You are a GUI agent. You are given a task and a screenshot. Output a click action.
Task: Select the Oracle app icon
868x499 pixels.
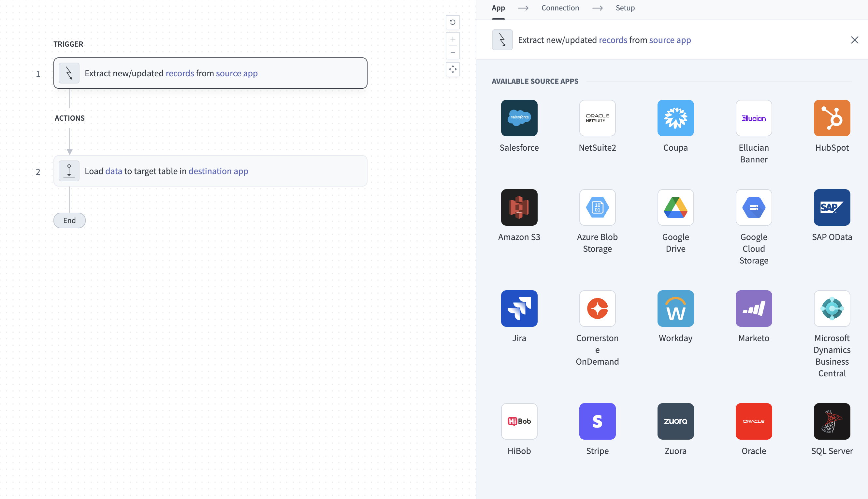(x=754, y=421)
